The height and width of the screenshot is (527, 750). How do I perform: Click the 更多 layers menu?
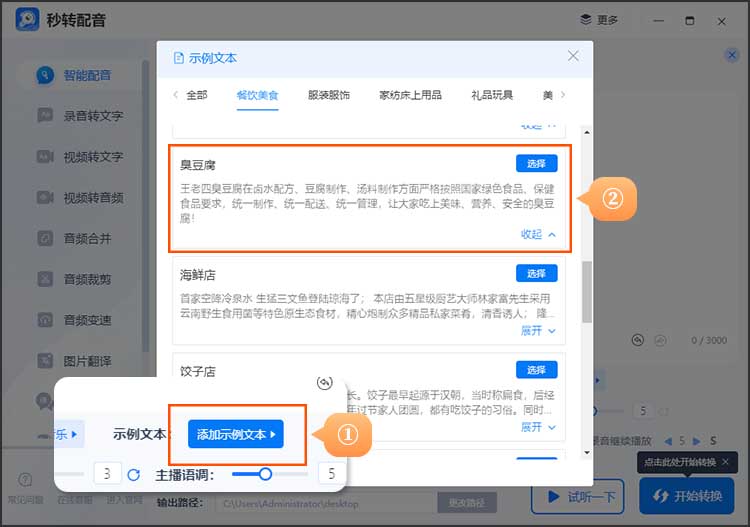599,20
